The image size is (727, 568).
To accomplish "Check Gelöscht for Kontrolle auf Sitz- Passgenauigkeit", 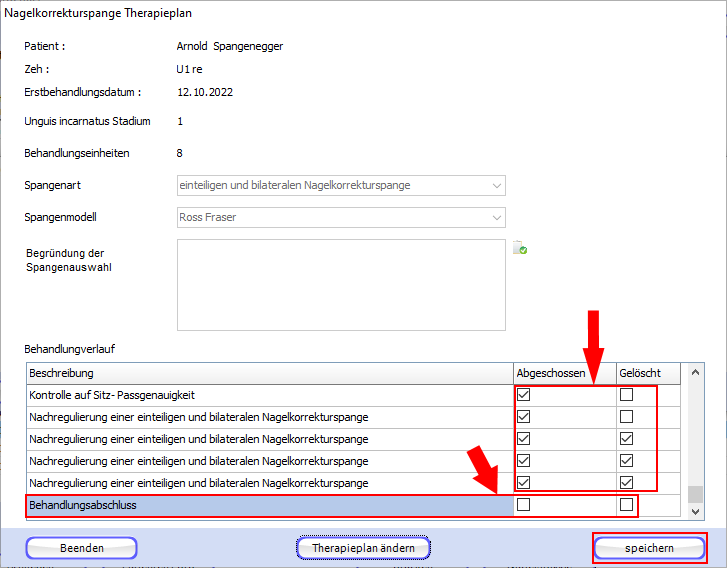I will tap(626, 395).
